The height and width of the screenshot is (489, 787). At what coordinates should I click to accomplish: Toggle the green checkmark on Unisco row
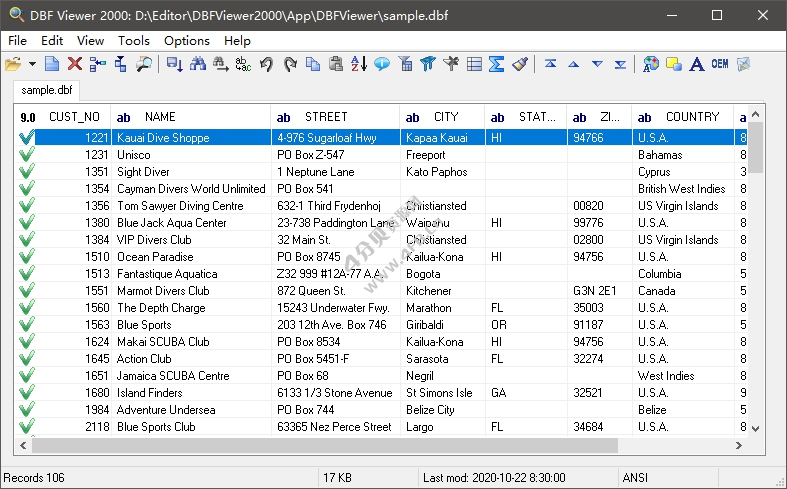pyautogui.click(x=26, y=155)
